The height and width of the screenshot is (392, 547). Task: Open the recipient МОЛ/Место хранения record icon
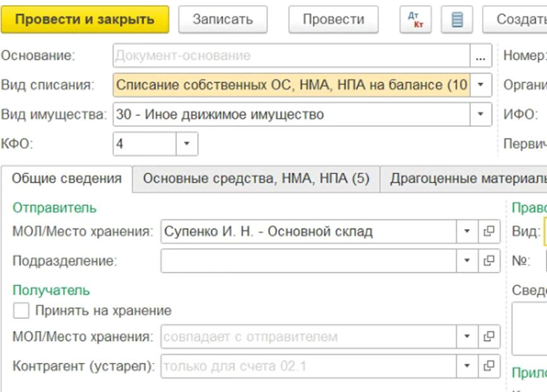coord(489,336)
